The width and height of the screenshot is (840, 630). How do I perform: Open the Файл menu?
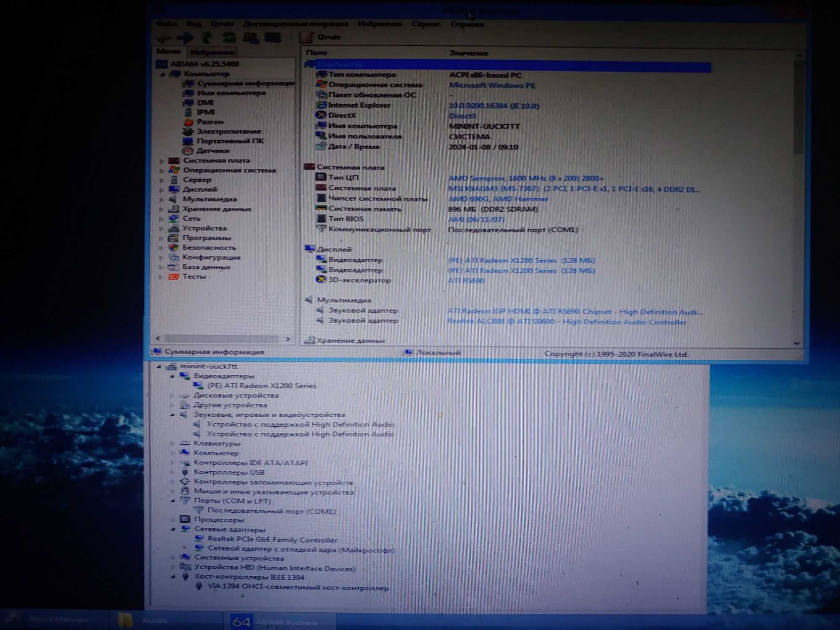(166, 24)
